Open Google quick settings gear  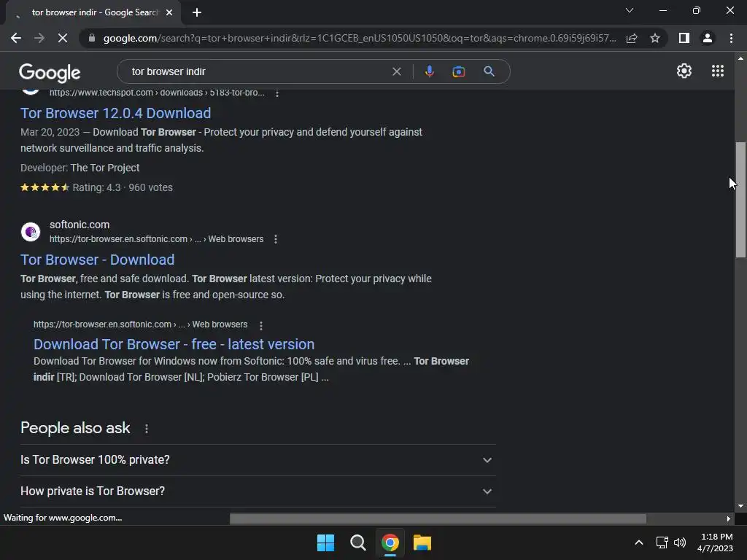684,71
